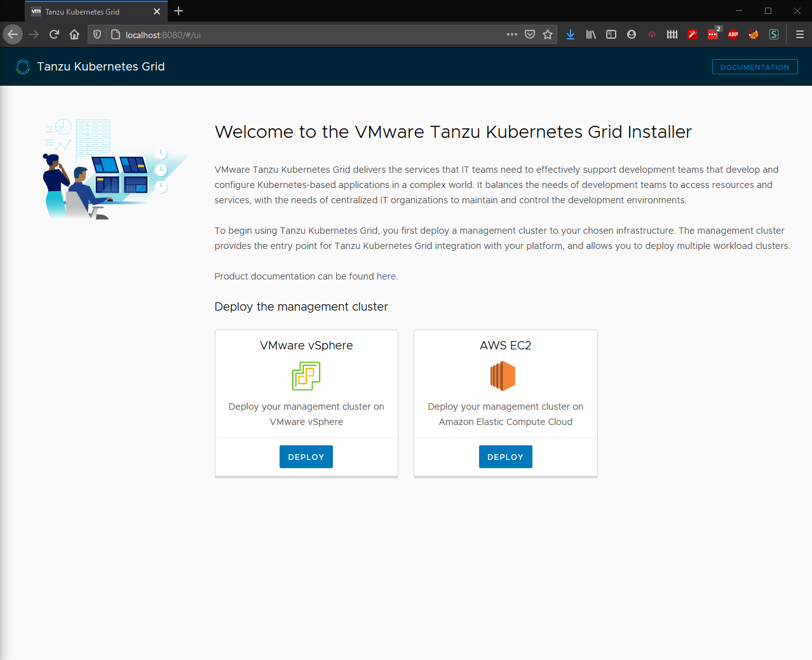Screen dimensions: 812x660
Task: Open the Downloads arrow panel
Action: 571,34
